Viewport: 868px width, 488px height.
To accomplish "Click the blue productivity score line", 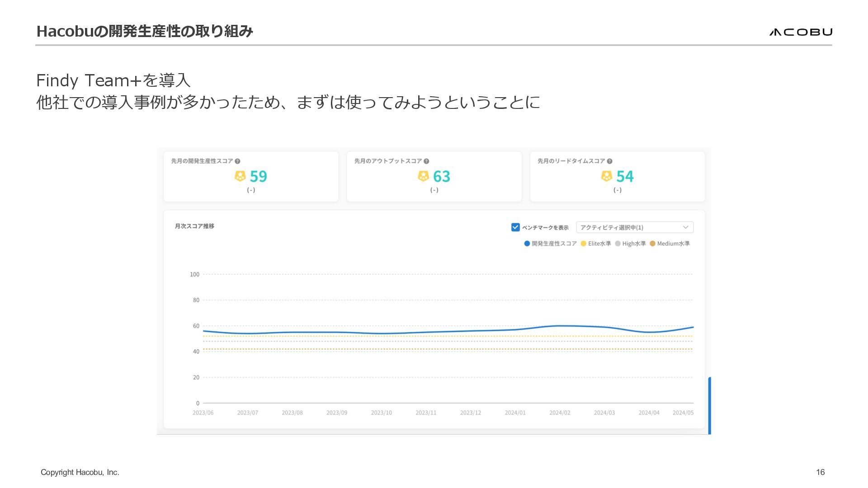I will [448, 332].
